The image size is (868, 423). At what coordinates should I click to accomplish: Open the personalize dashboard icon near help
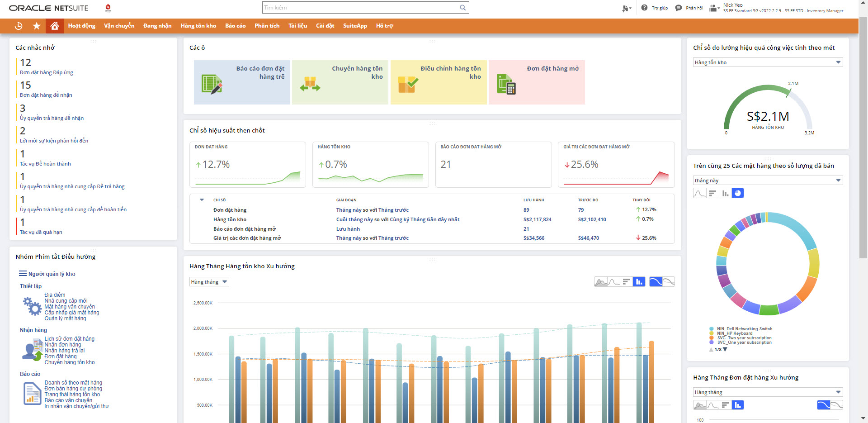(627, 8)
